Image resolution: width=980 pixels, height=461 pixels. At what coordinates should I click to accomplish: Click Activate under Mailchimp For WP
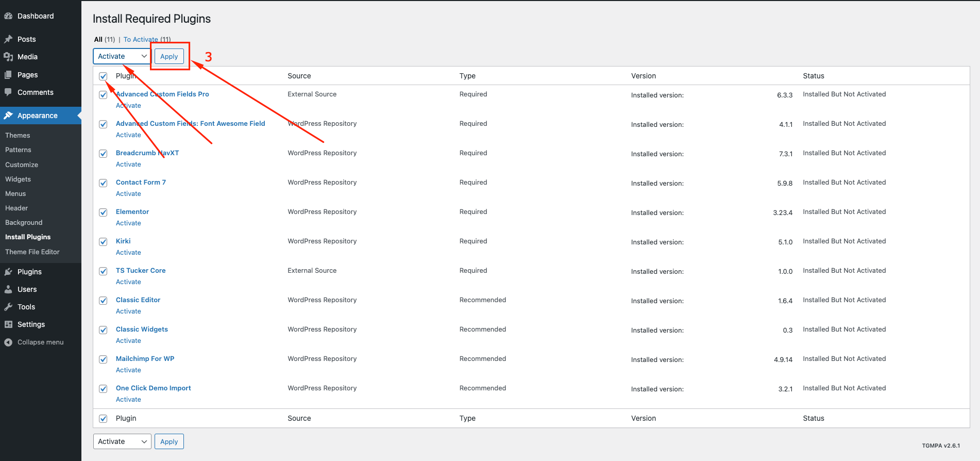128,370
